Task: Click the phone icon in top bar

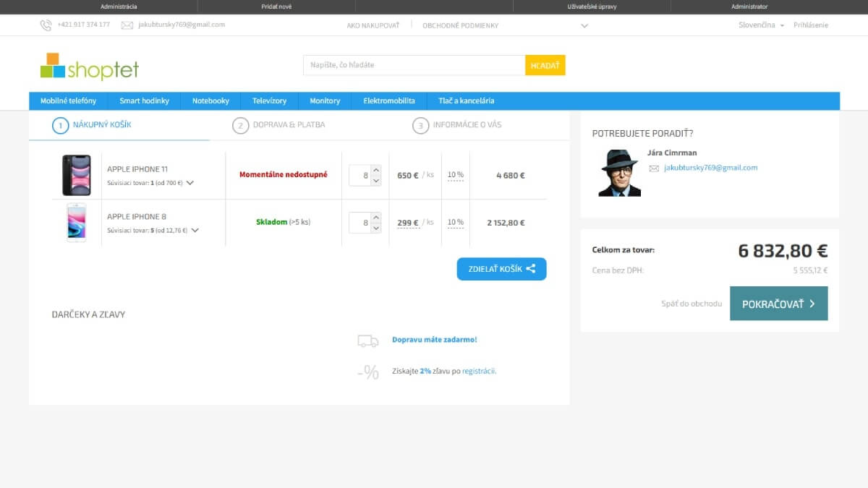Action: click(x=46, y=25)
